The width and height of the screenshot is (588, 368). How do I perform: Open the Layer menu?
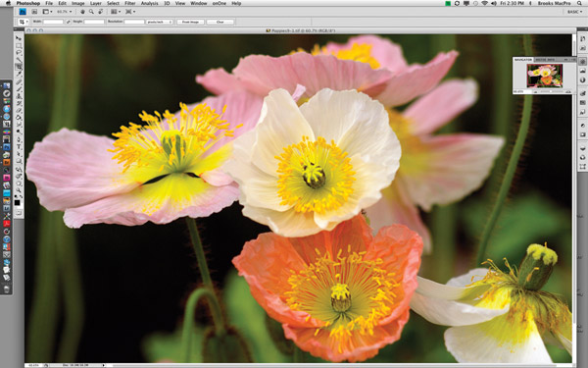tap(96, 3)
